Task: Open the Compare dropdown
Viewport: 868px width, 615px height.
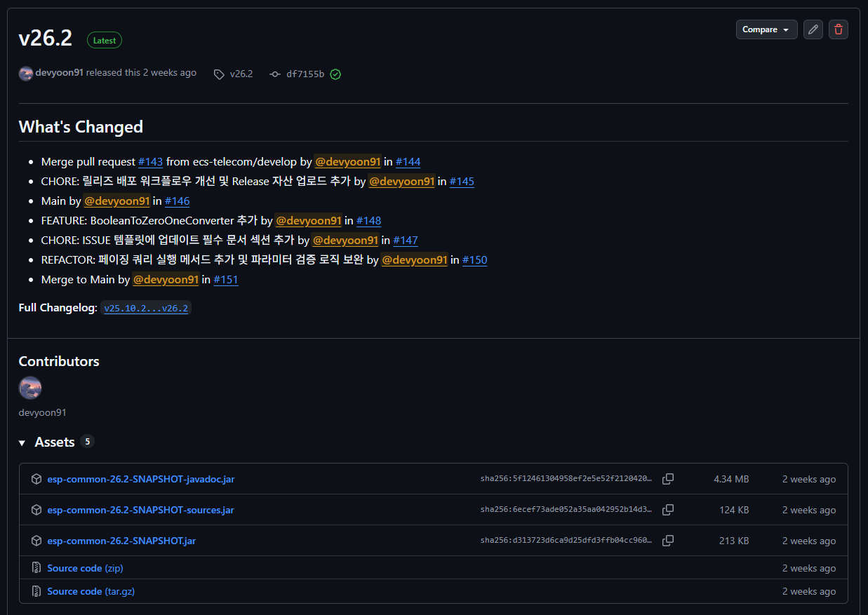Action: coord(766,29)
